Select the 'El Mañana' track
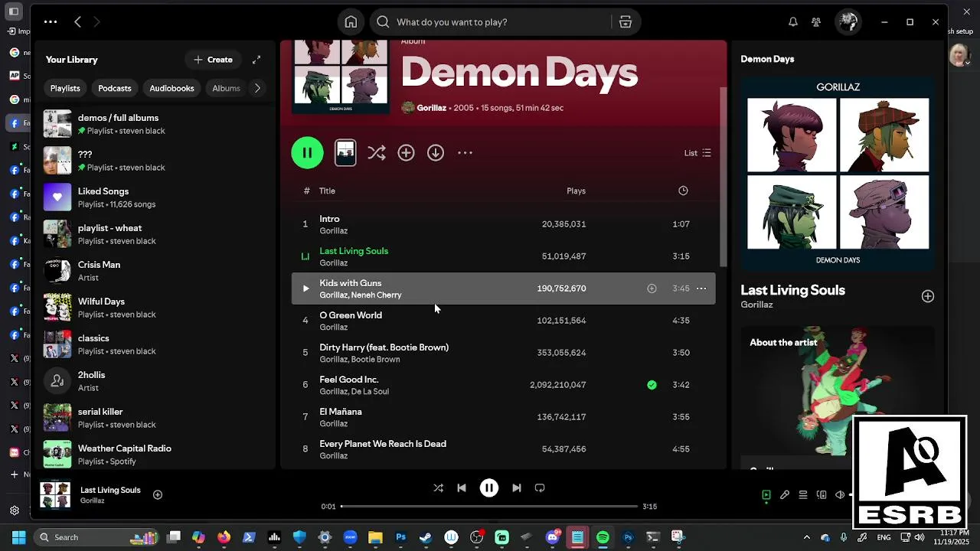The width and height of the screenshot is (980, 551). tap(503, 417)
